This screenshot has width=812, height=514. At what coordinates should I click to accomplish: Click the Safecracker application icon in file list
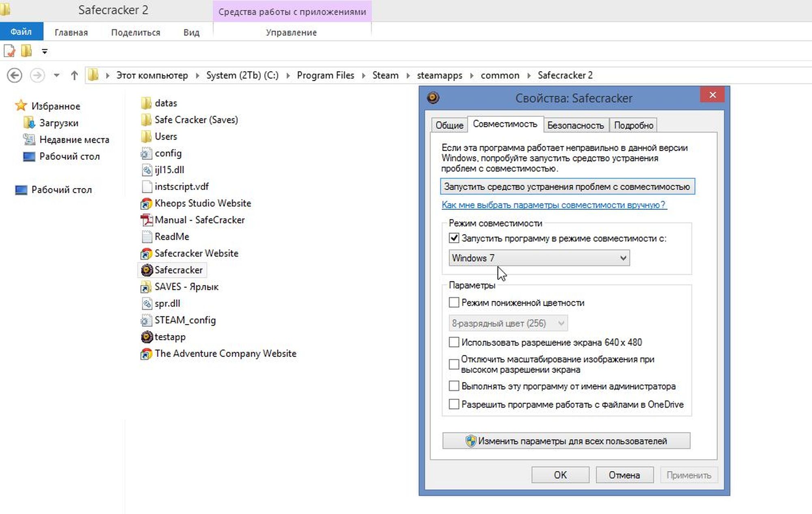(146, 270)
